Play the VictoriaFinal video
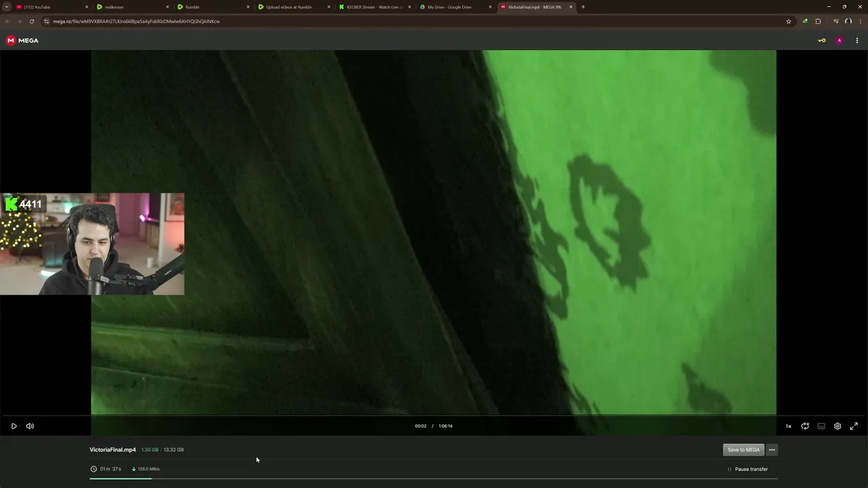The image size is (868, 488). click(14, 426)
